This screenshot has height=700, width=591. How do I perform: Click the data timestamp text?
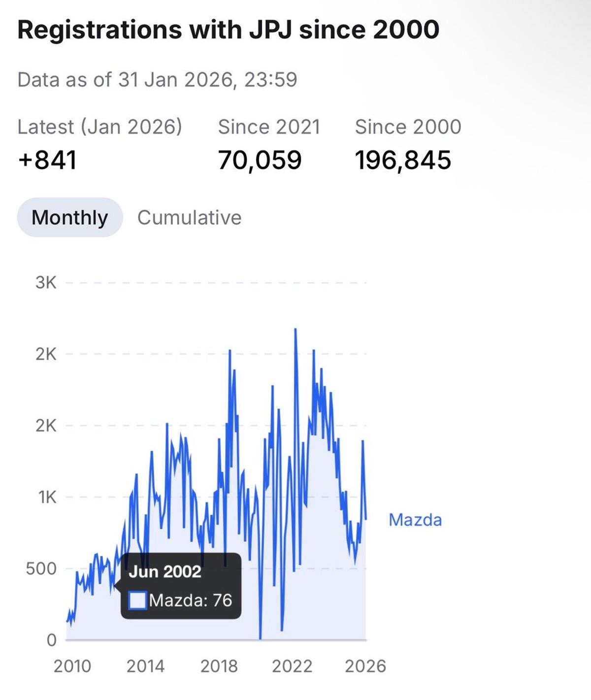[x=157, y=79]
